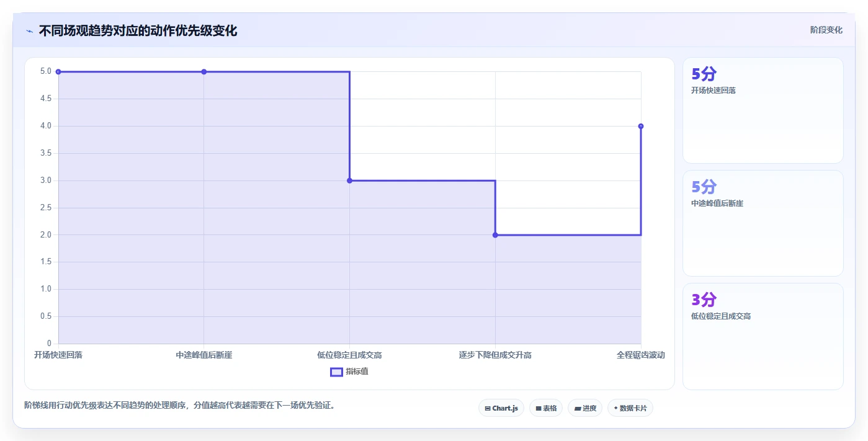Toggle the 指标值 legend item
Screen dimensions: 868x441
(349, 372)
